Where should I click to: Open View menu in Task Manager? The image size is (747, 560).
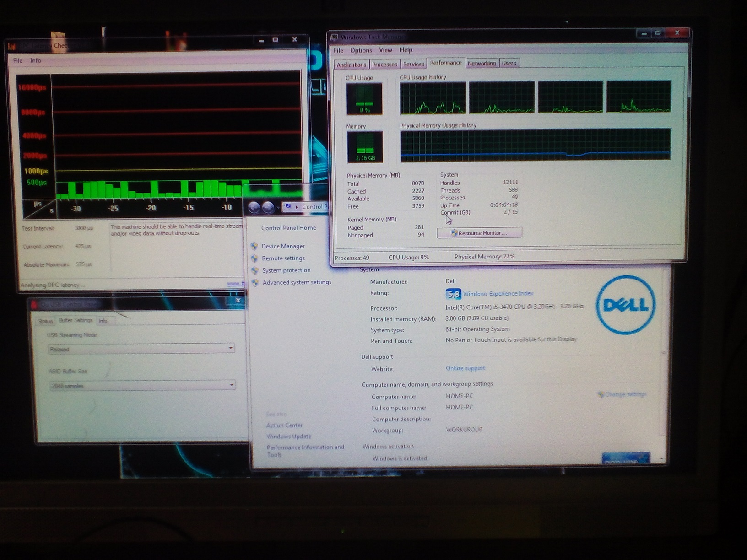click(385, 50)
